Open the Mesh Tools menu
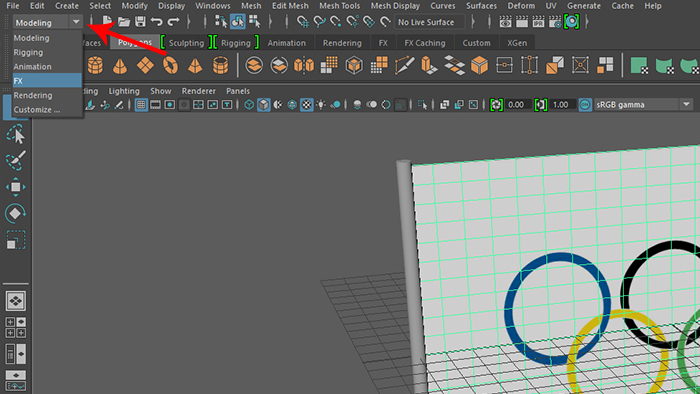 (x=339, y=6)
